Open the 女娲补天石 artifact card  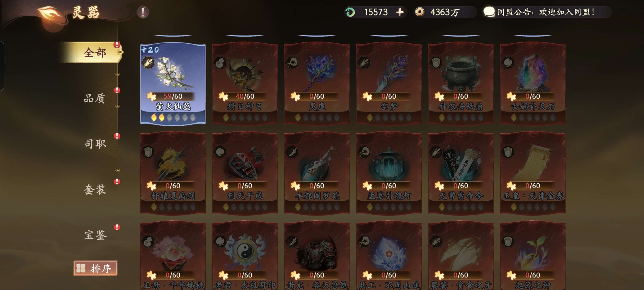pyautogui.click(x=533, y=84)
